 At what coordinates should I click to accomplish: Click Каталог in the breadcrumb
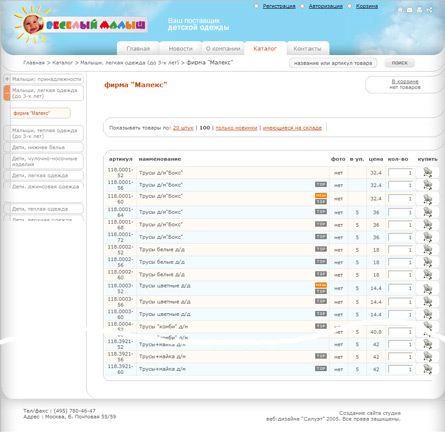pyautogui.click(x=62, y=63)
